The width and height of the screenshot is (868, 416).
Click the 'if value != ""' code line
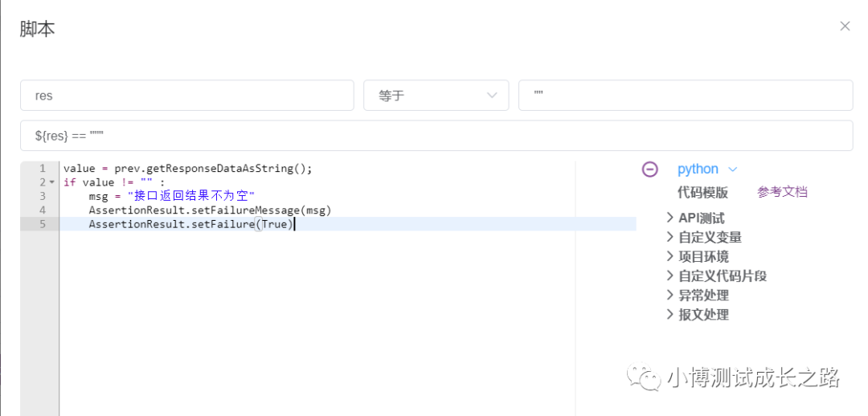[114, 182]
